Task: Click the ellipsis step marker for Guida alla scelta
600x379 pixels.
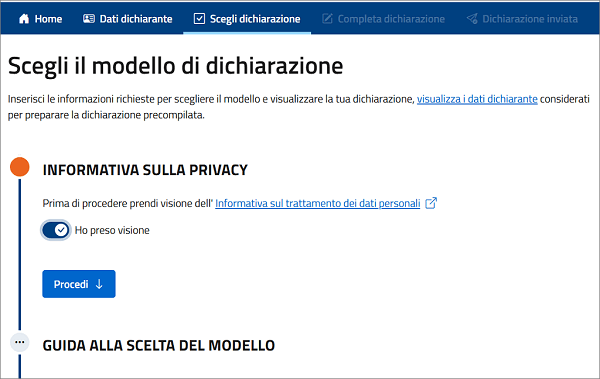Action: pos(20,342)
